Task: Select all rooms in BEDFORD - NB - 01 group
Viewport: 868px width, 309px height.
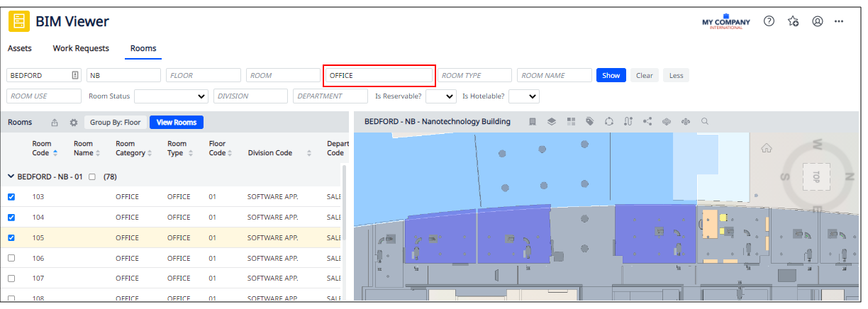Action: 91,176
